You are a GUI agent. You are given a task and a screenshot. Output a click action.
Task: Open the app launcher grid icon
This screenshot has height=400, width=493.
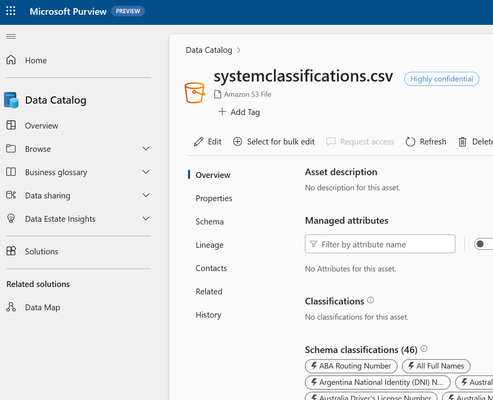pyautogui.click(x=11, y=11)
